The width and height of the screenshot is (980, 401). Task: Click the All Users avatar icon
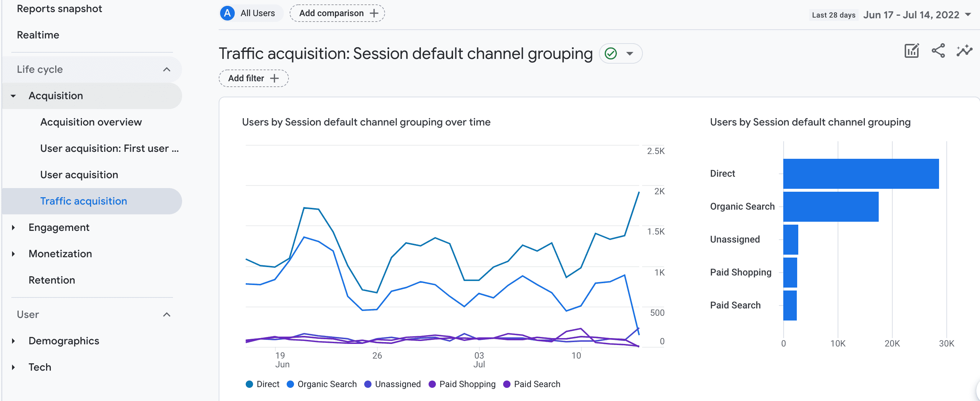coord(227,13)
